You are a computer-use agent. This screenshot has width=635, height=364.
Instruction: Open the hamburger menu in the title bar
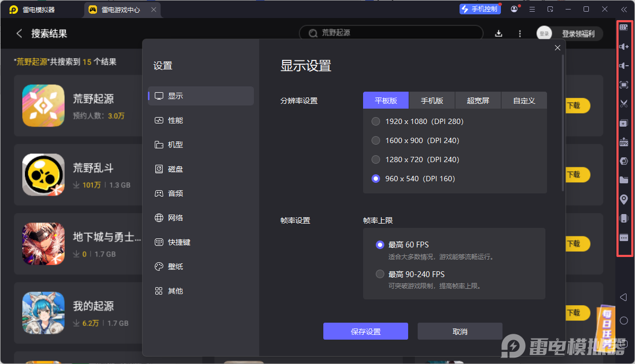tap(532, 9)
